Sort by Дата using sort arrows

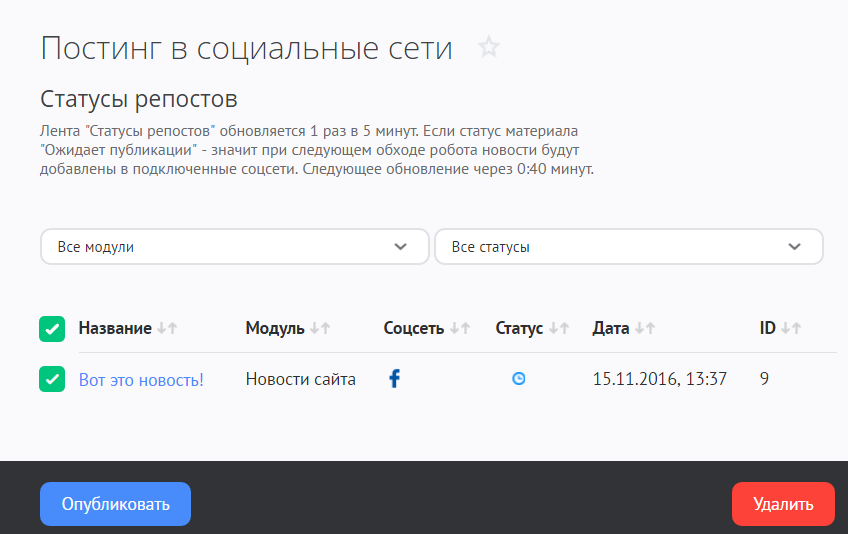pos(646,328)
